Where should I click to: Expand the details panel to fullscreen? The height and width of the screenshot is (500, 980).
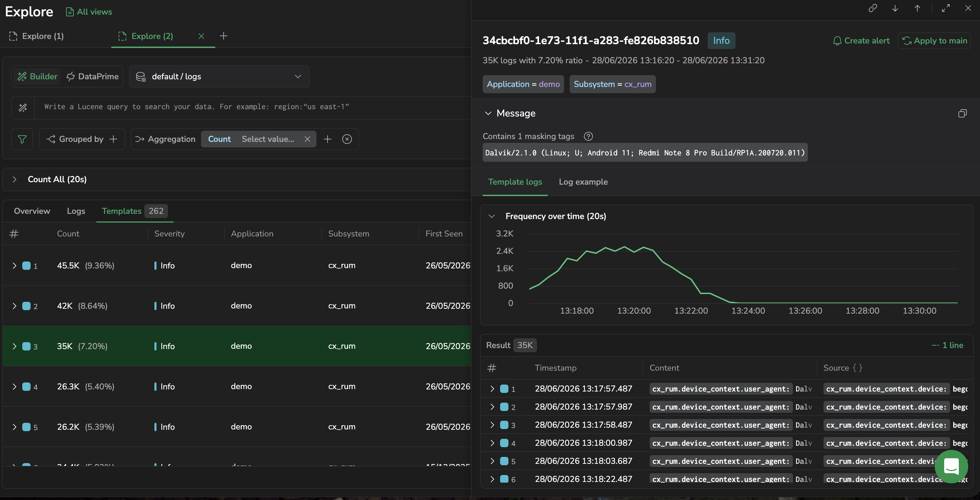click(946, 8)
